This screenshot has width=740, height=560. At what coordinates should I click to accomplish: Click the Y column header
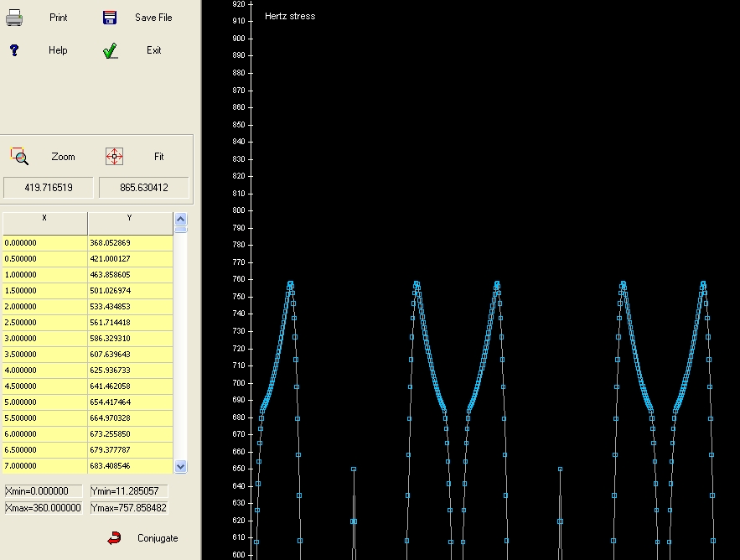pos(130,223)
